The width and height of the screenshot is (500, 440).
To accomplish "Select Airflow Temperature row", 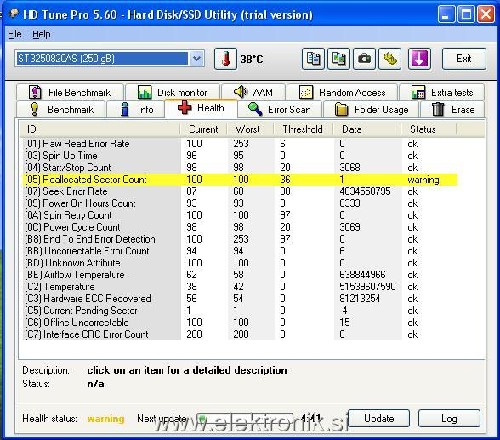I will [241, 275].
